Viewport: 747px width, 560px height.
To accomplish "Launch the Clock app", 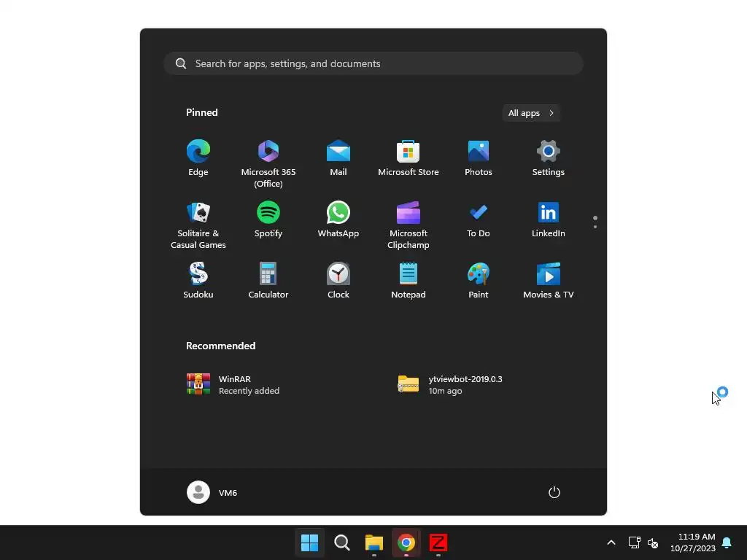I will (338, 281).
